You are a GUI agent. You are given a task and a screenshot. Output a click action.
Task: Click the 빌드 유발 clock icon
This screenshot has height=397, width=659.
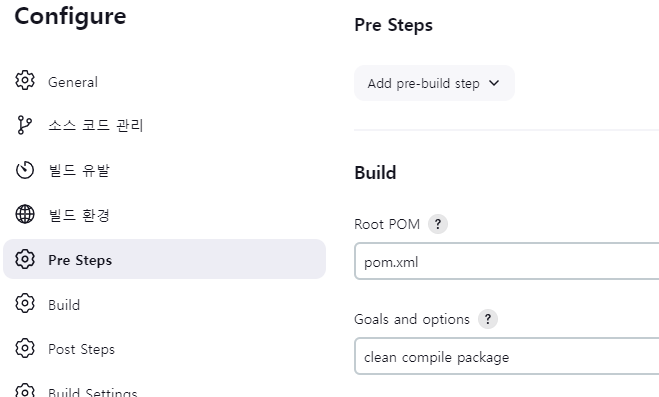25,170
